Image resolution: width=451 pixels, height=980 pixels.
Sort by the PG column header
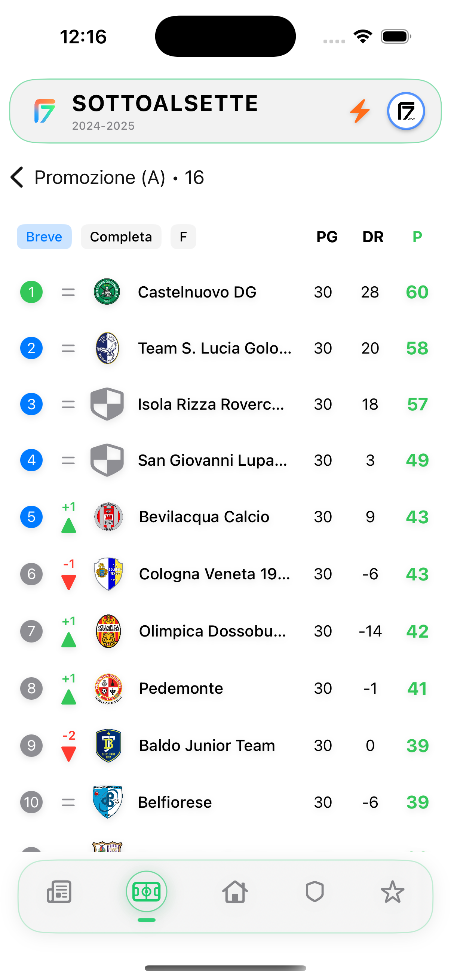[326, 237]
